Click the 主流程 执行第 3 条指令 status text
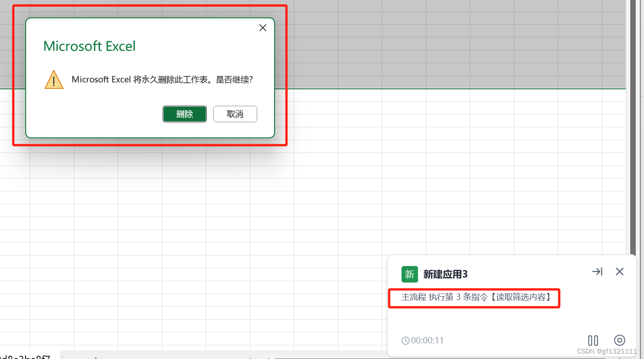Screen dimensions: 644x359 pyautogui.click(x=476, y=297)
